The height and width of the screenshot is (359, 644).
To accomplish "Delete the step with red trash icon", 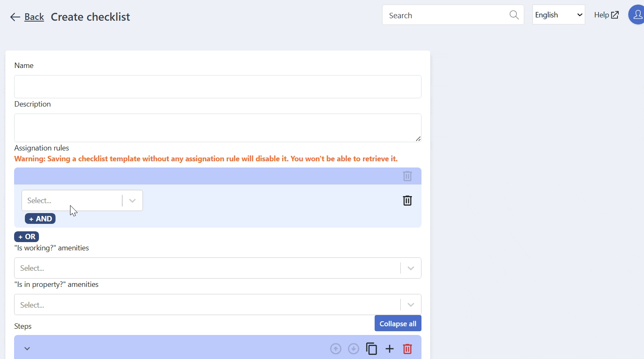I will pos(407,349).
